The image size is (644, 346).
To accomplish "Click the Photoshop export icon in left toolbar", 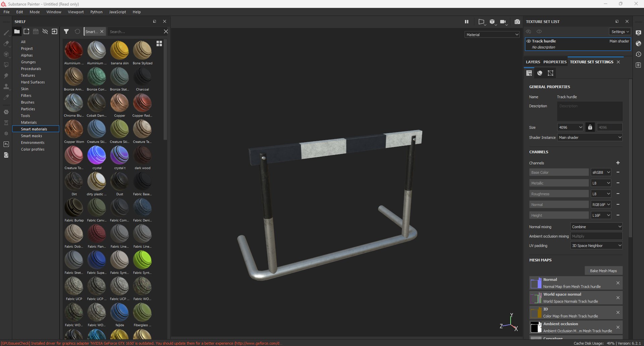I will (x=6, y=144).
